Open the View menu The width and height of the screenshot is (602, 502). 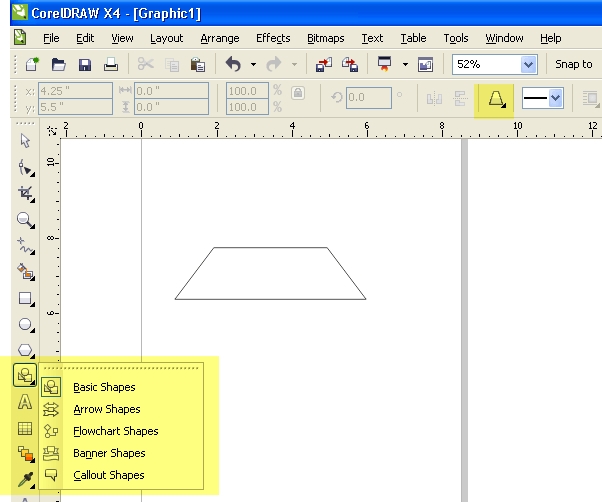(122, 38)
